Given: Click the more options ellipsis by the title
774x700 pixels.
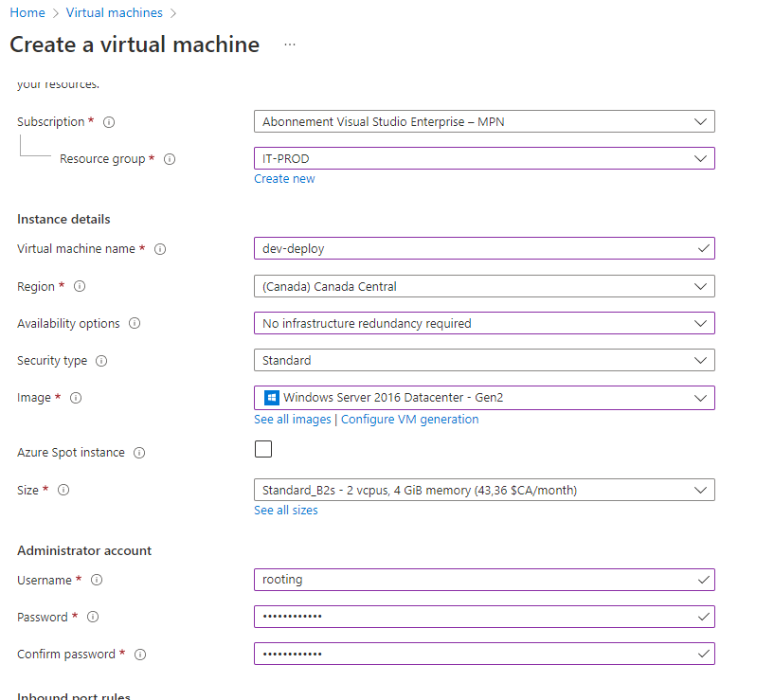Looking at the screenshot, I should 290,45.
